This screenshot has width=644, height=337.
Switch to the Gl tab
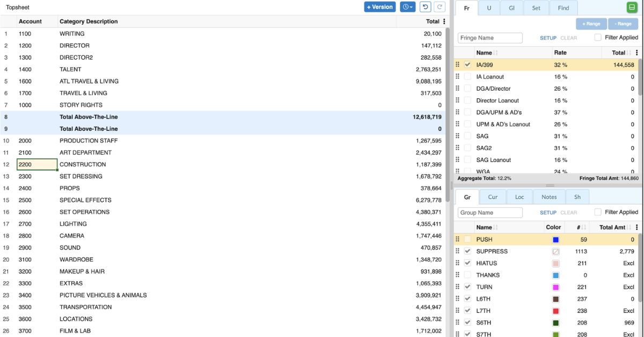click(511, 8)
